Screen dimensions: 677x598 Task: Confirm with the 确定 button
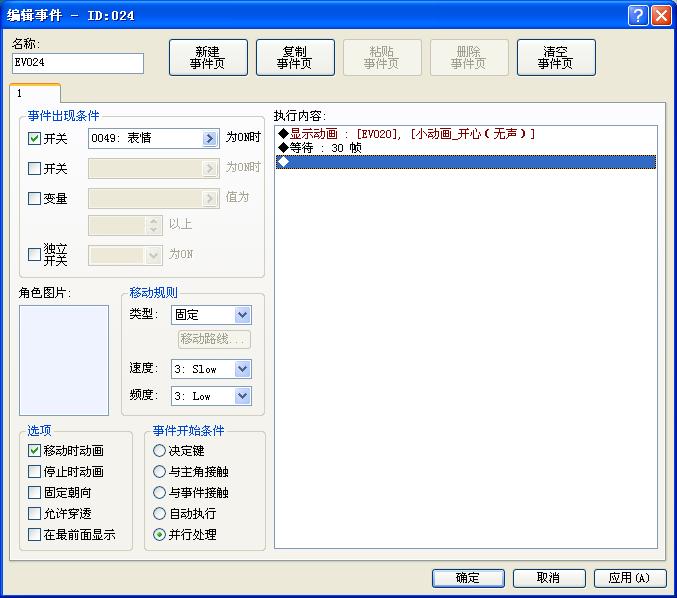468,578
